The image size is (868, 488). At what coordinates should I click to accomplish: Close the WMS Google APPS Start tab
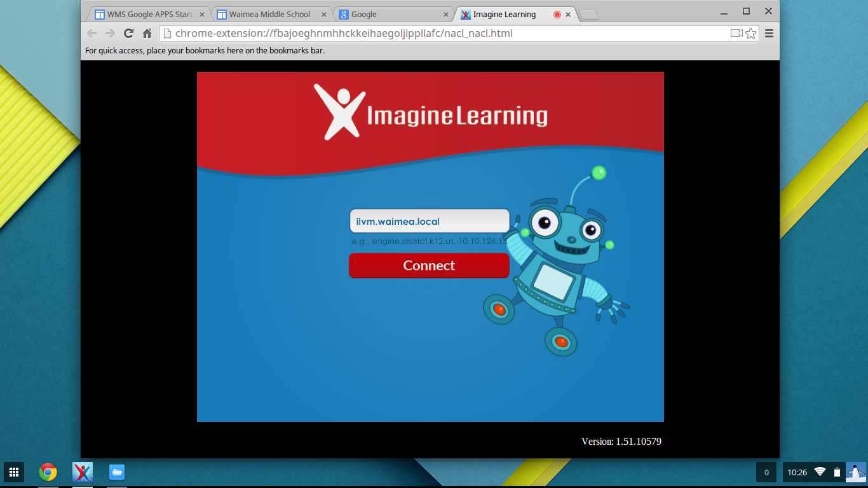201,15
